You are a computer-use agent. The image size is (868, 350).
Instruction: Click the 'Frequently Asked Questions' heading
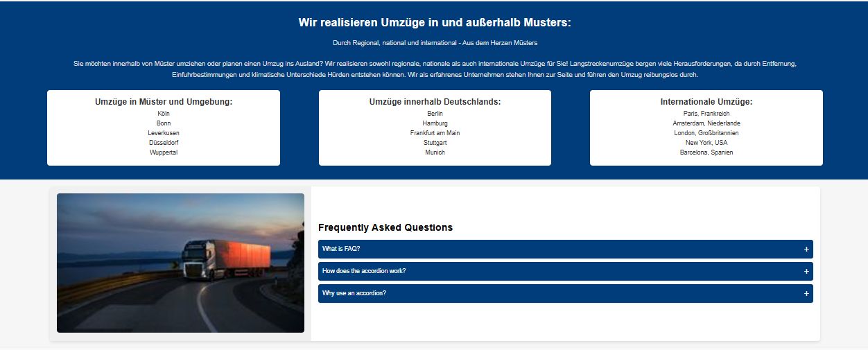(385, 227)
